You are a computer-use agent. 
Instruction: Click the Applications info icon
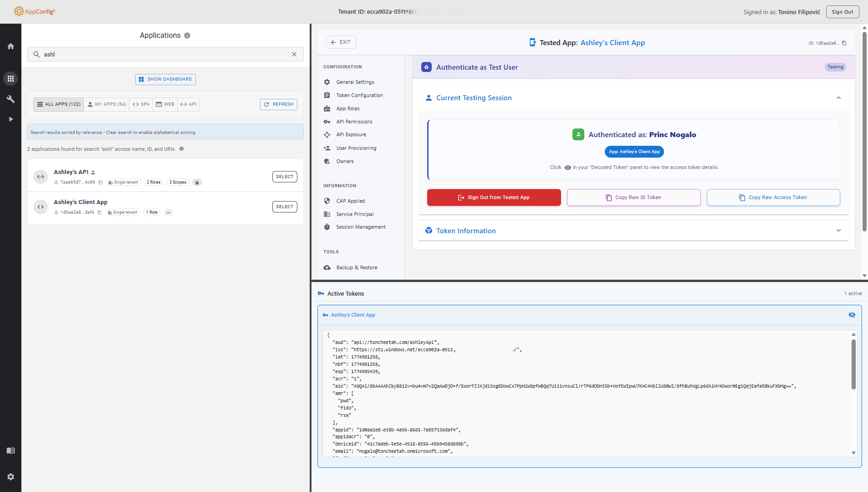point(187,36)
